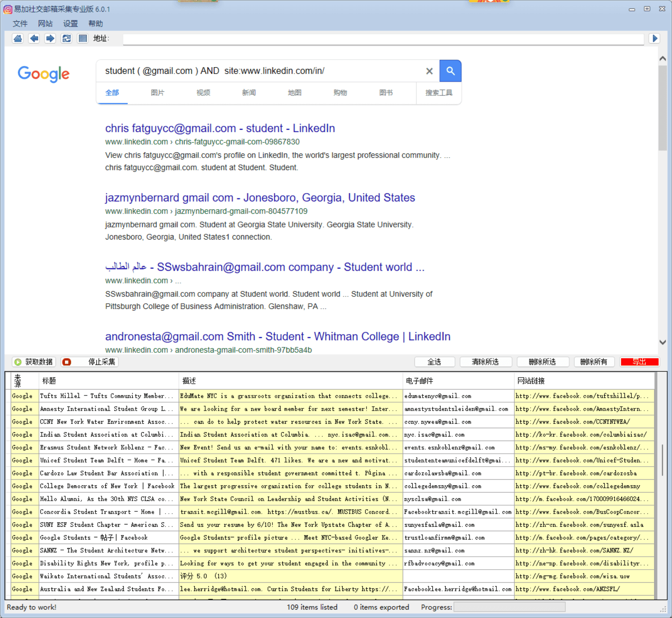Click the 网站链接 column header
Viewport: 672px width, 618px height.
pos(584,381)
